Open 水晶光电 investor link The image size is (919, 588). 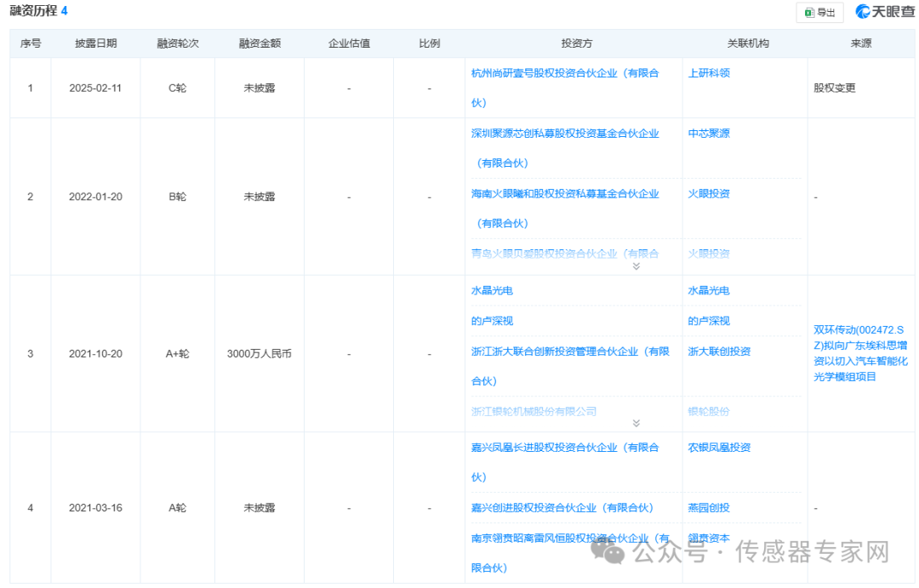(492, 291)
